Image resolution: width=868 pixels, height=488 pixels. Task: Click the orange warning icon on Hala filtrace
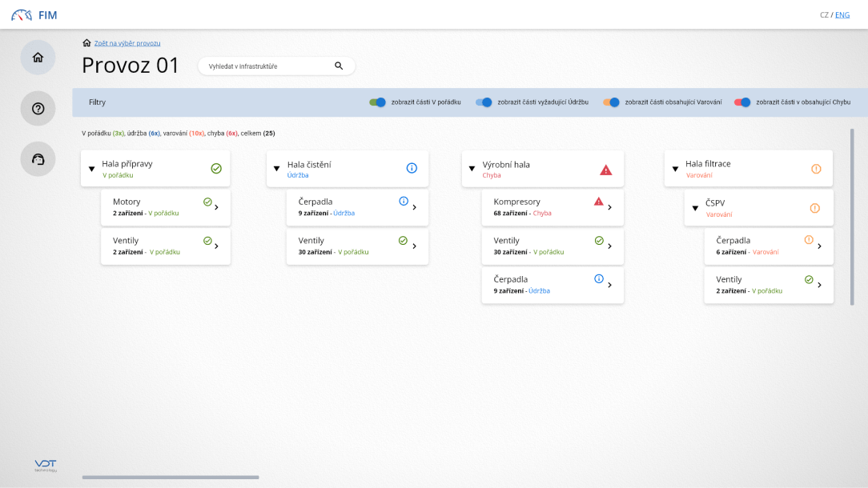tap(816, 169)
